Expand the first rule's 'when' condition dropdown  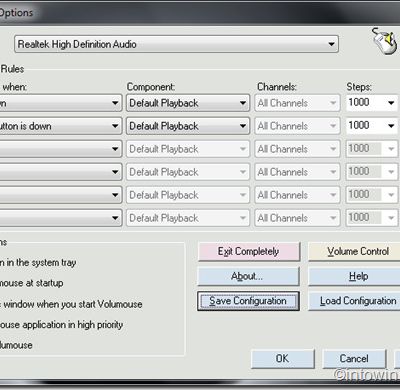pyautogui.click(x=60, y=103)
